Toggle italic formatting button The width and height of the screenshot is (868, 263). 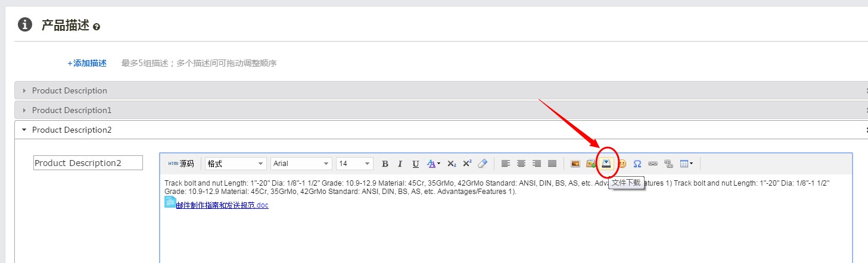[400, 164]
